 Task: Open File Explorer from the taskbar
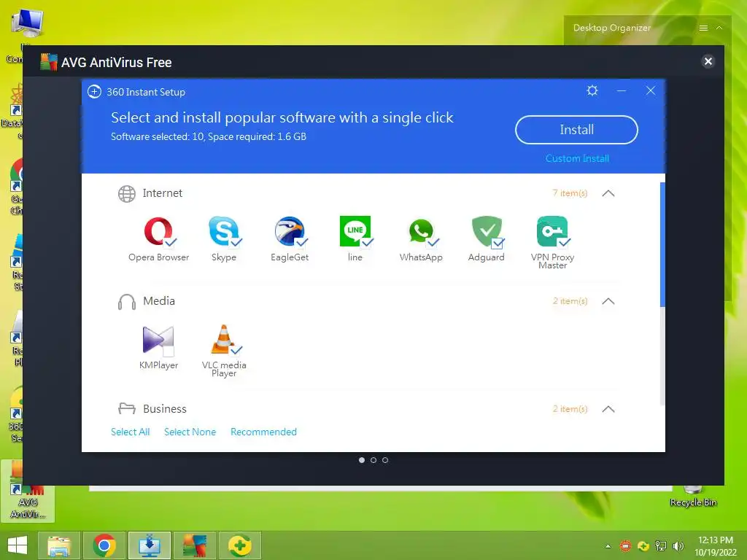[58, 545]
